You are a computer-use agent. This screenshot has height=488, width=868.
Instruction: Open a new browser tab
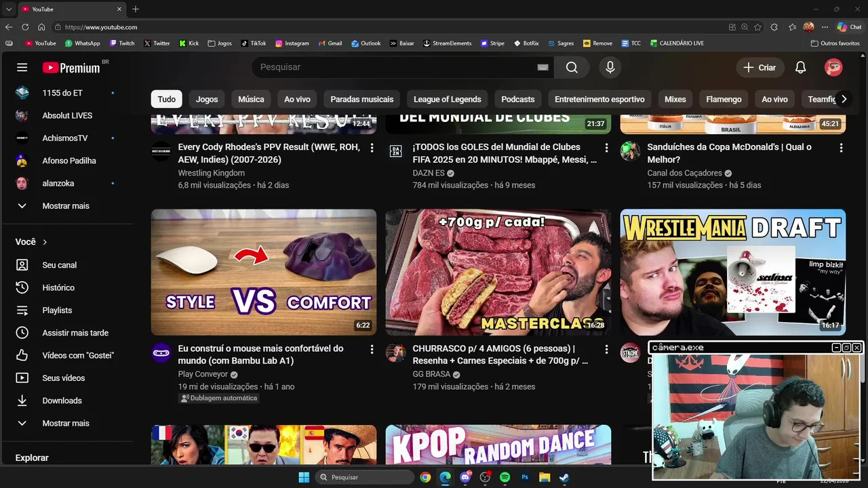pos(136,9)
